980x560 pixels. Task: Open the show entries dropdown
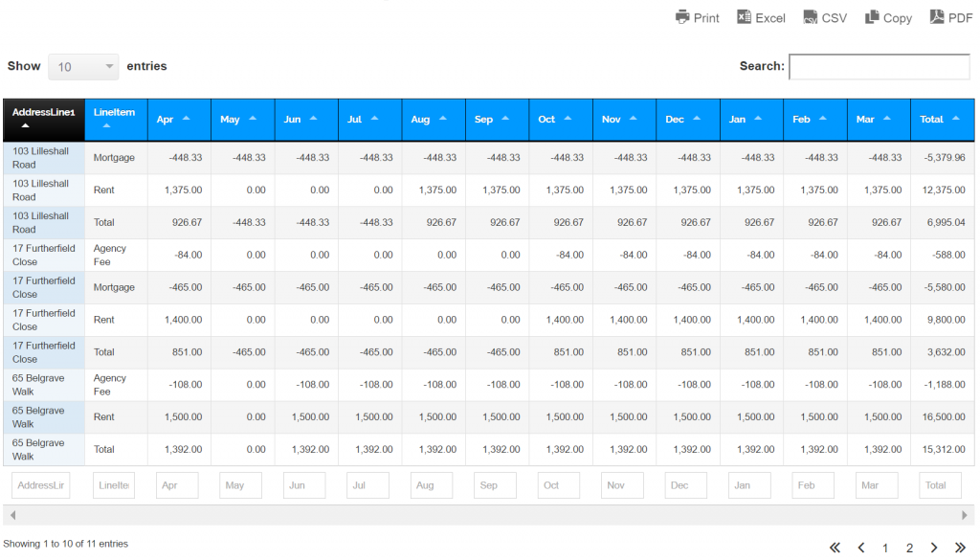(83, 67)
